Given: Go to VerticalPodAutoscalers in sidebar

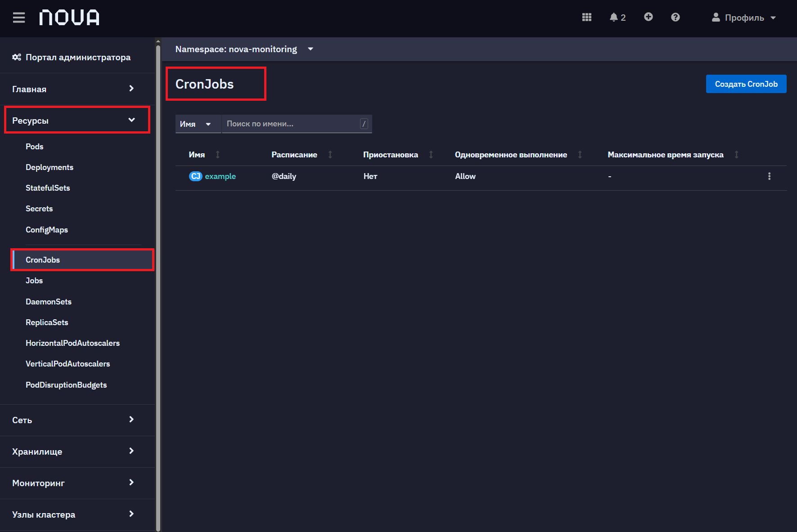Looking at the screenshot, I should [68, 364].
